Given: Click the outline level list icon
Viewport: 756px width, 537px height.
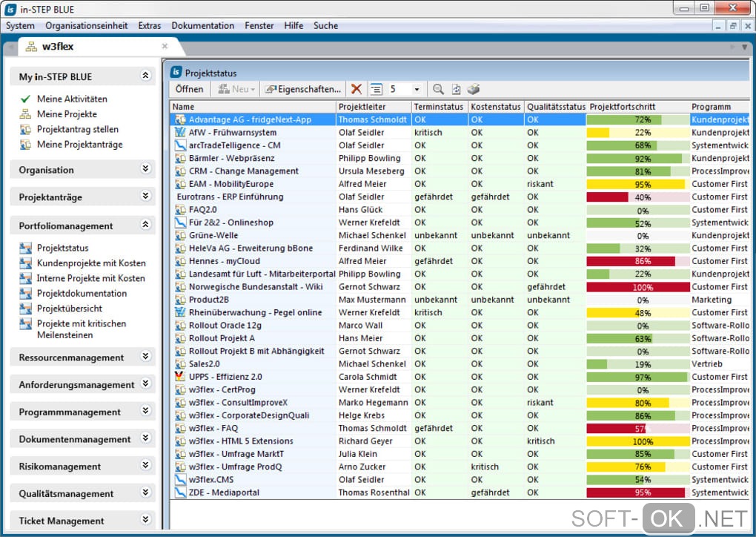Looking at the screenshot, I should (x=376, y=89).
